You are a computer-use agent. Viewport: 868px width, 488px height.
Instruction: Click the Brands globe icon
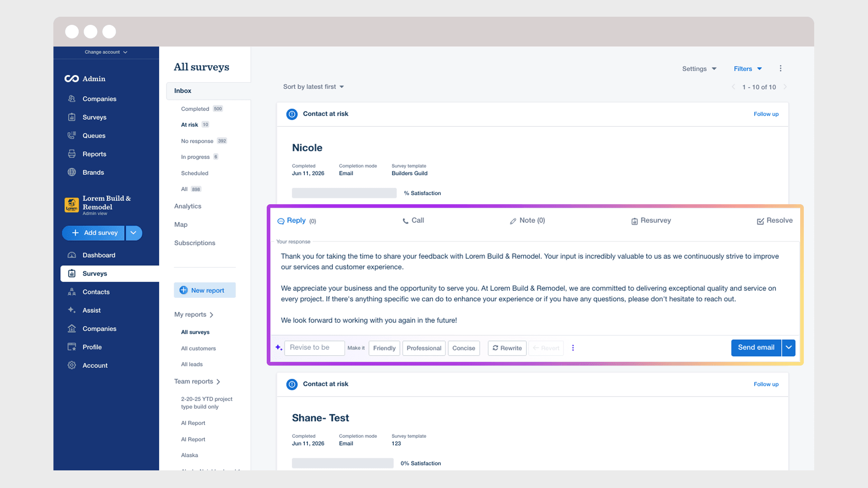pos(71,172)
